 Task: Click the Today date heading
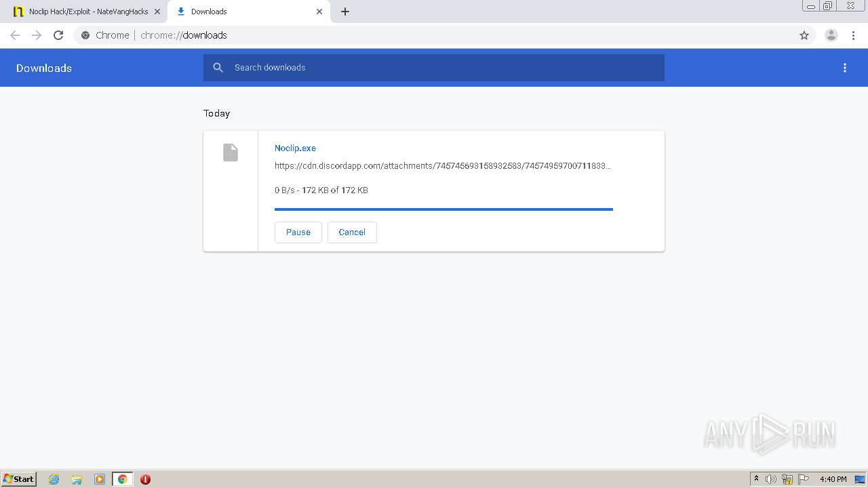pyautogui.click(x=217, y=113)
